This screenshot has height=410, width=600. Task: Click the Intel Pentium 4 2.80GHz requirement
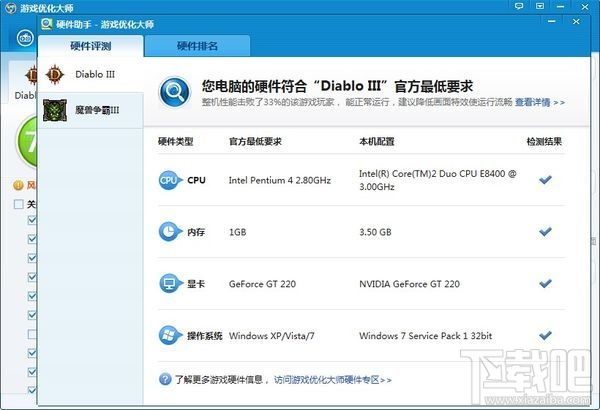(x=280, y=180)
